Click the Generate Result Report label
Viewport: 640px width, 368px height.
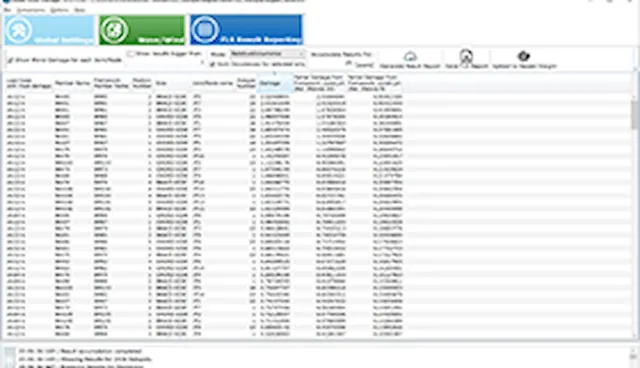pos(410,66)
